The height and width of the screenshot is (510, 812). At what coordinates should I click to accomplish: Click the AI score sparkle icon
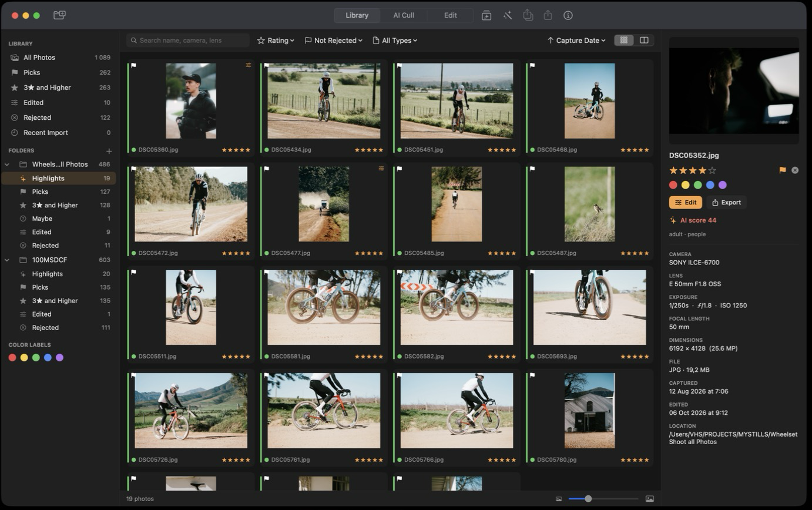tap(673, 220)
